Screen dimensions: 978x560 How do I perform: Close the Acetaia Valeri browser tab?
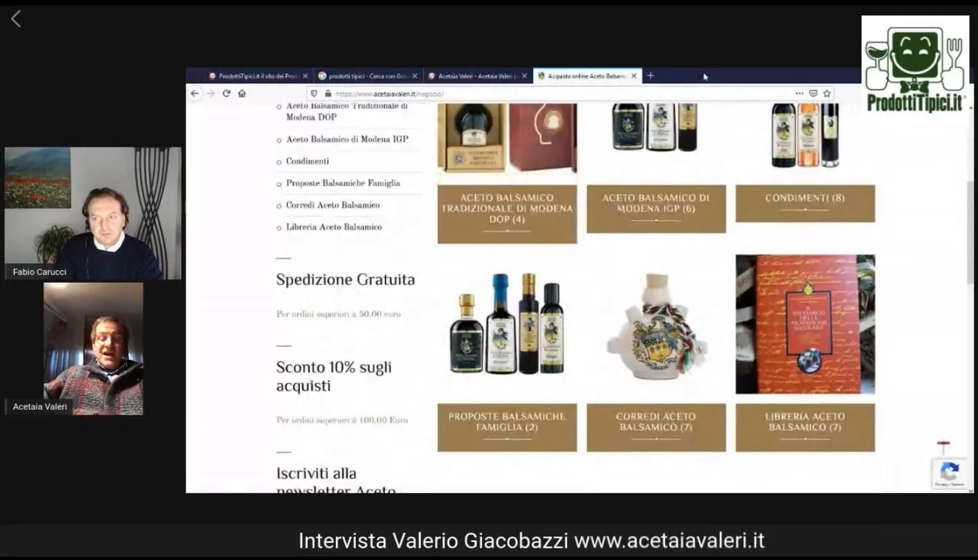524,77
